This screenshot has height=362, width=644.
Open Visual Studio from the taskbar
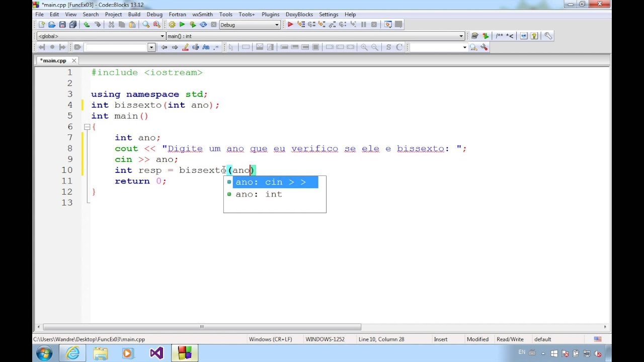[156, 353]
